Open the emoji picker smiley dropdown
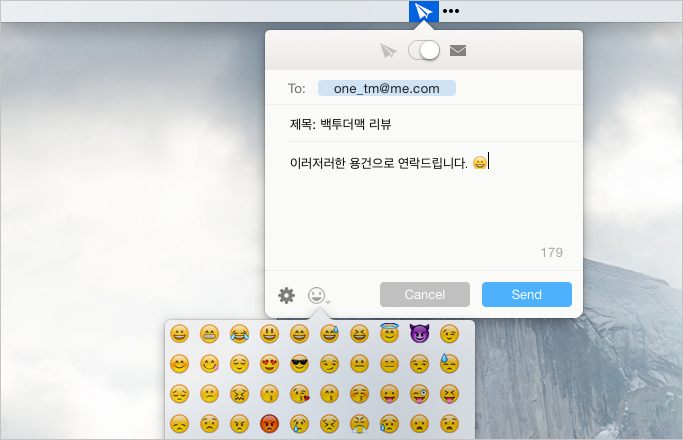 (319, 295)
